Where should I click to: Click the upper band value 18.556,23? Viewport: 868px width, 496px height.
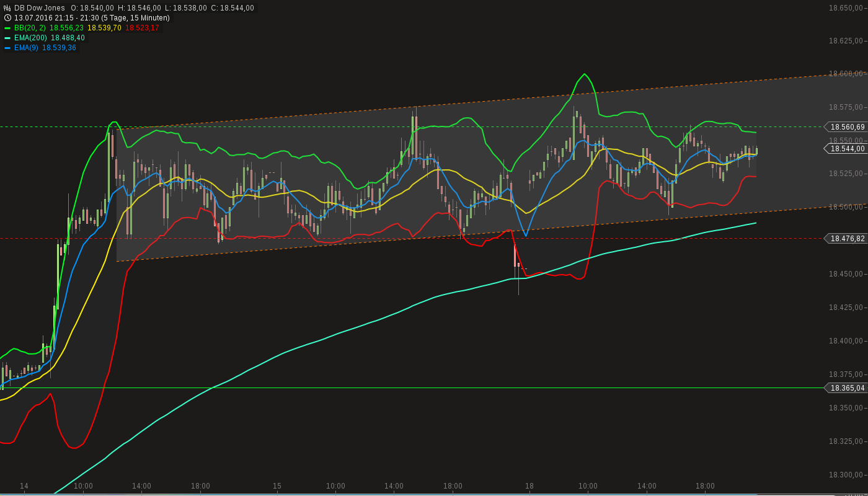pos(66,28)
